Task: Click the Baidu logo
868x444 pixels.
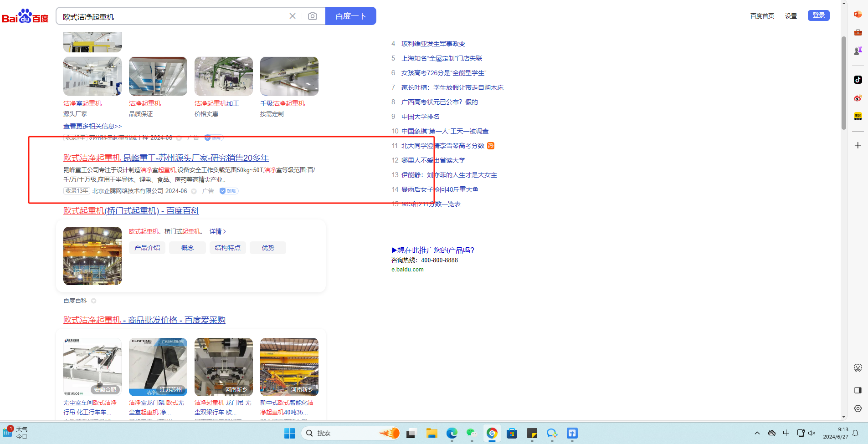Action: (26, 16)
